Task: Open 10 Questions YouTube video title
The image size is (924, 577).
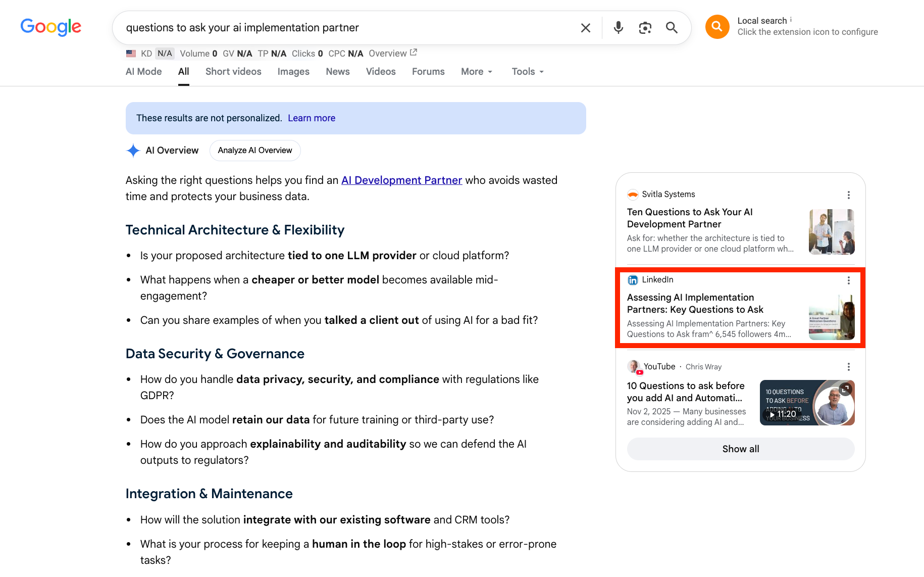Action: pyautogui.click(x=686, y=392)
